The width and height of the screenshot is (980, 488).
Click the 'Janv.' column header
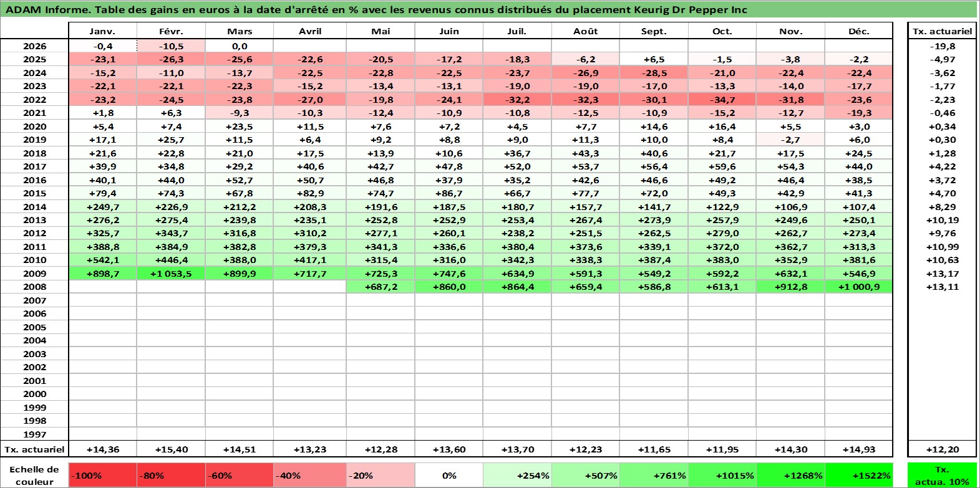pyautogui.click(x=103, y=31)
